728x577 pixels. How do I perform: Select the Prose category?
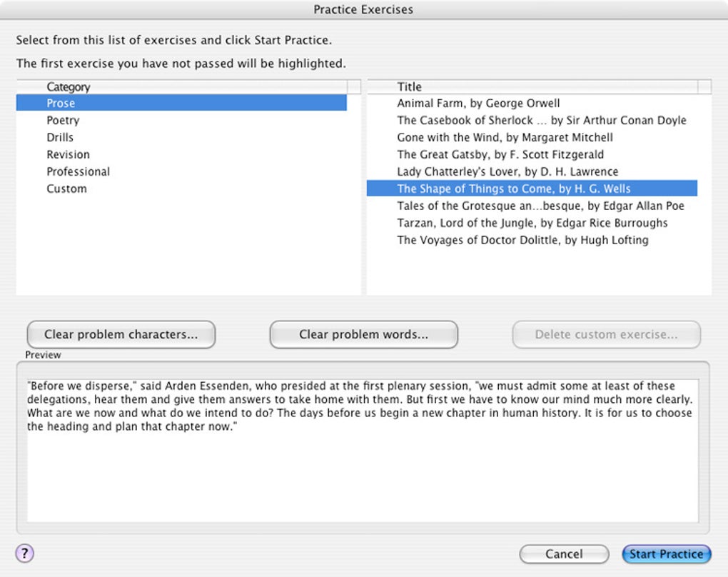coord(61,104)
